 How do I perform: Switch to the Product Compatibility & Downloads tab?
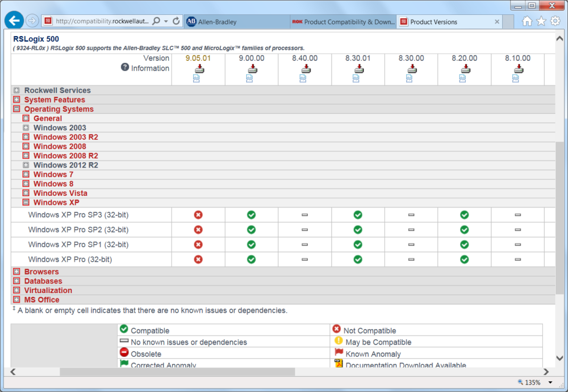click(343, 21)
